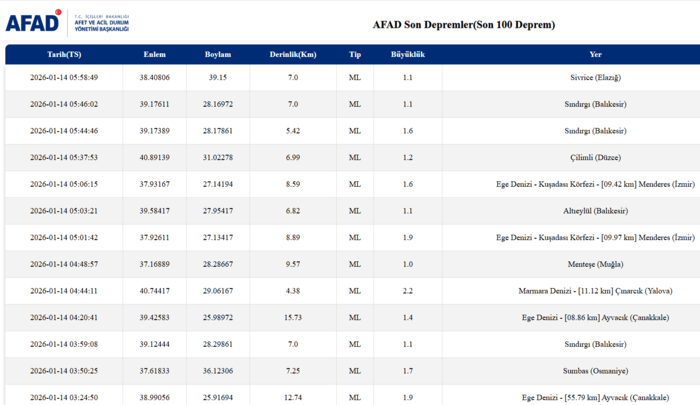The image size is (700, 405).
Task: Select longitude 25.91694 cell
Action: [218, 397]
